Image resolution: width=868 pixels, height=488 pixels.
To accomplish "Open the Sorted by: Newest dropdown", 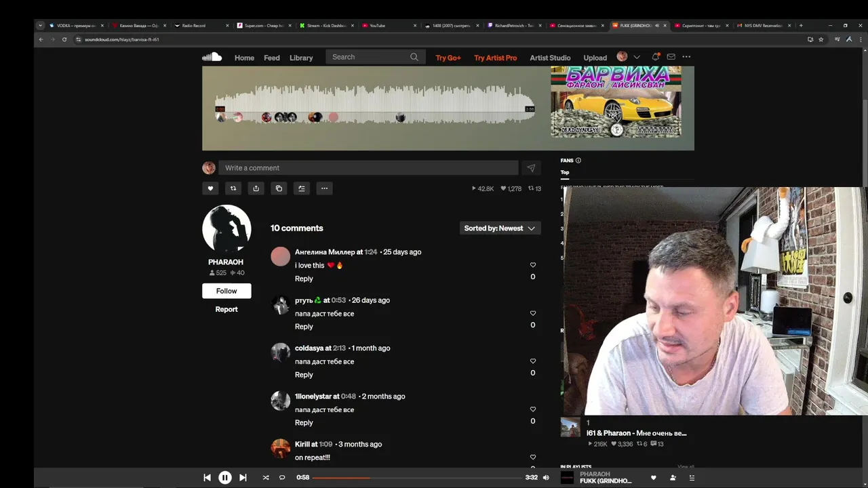I will coord(500,228).
